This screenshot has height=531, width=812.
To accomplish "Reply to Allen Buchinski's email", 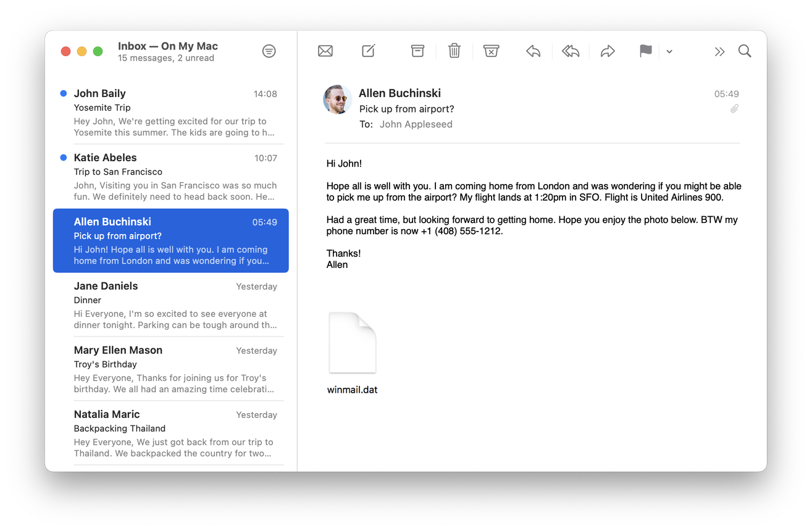I will (534, 51).
